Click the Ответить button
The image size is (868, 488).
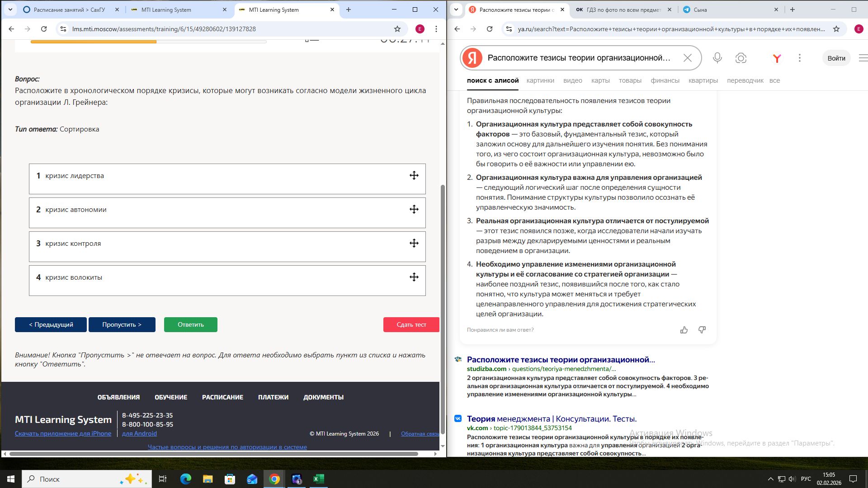191,324
